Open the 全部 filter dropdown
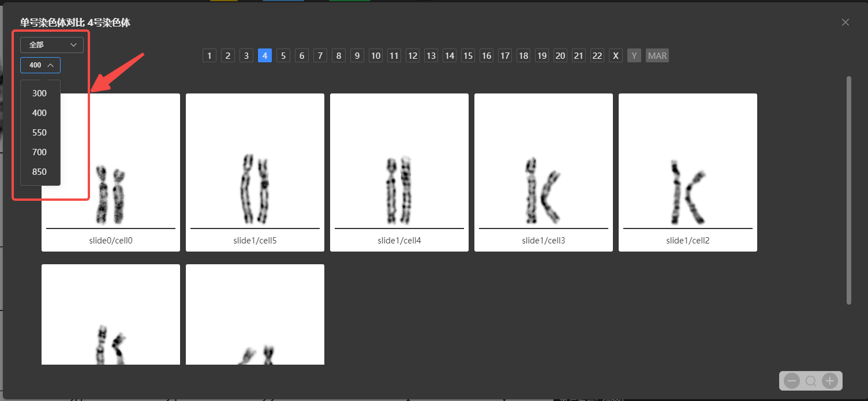This screenshot has height=401, width=868. tap(52, 44)
